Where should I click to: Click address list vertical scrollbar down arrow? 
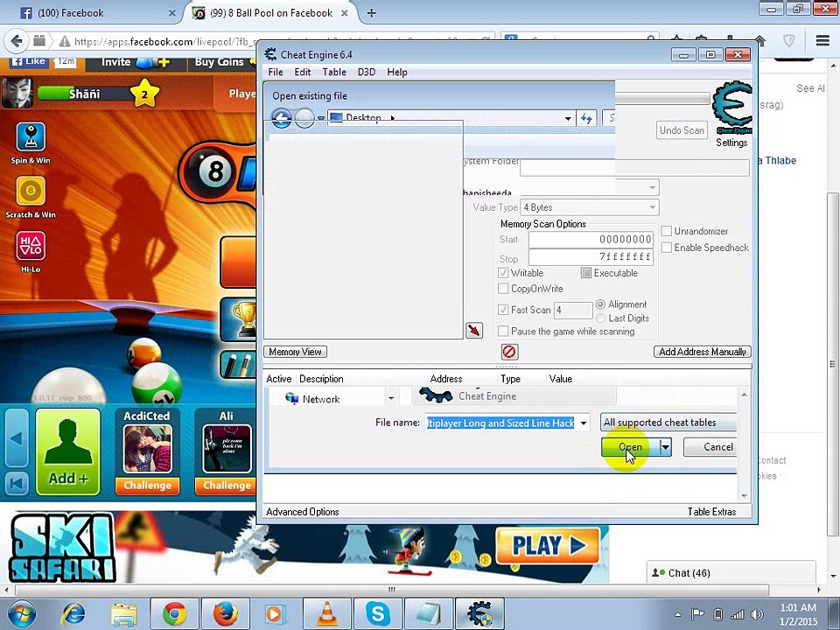[744, 495]
